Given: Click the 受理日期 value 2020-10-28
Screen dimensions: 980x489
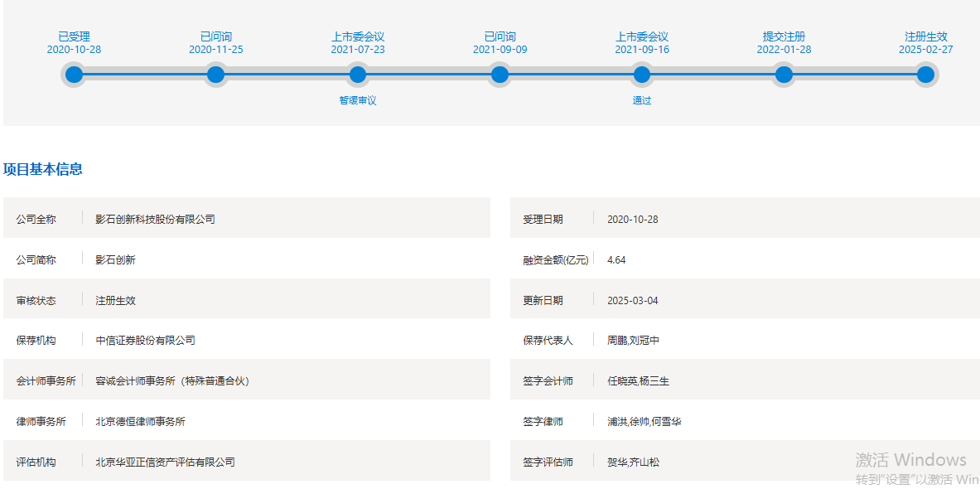Looking at the screenshot, I should [633, 220].
